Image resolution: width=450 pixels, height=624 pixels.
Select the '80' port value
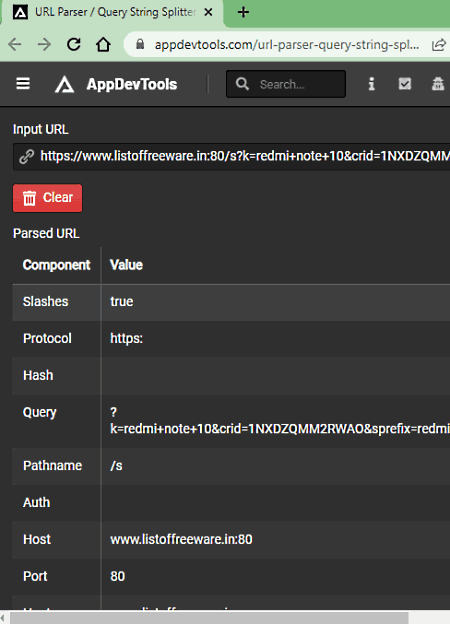pos(117,576)
